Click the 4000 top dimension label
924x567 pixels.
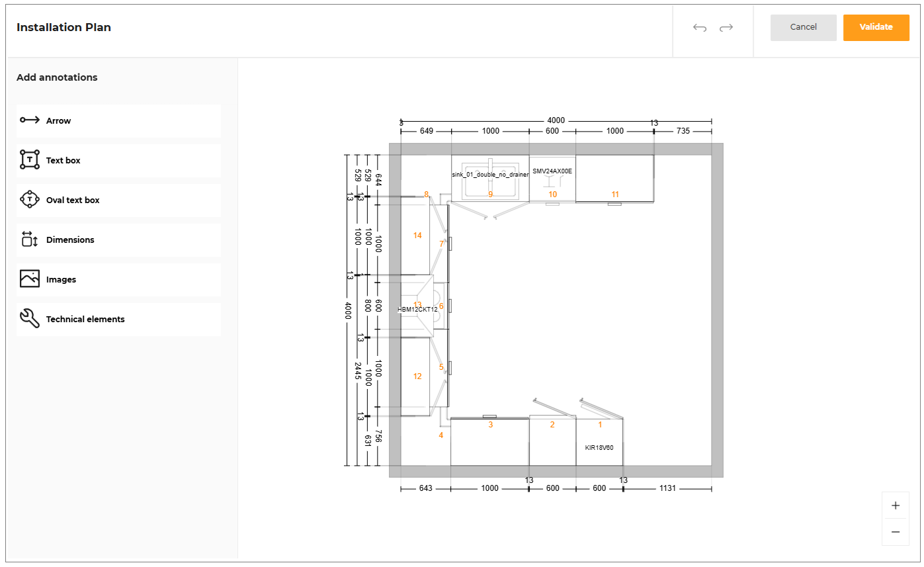(556, 120)
